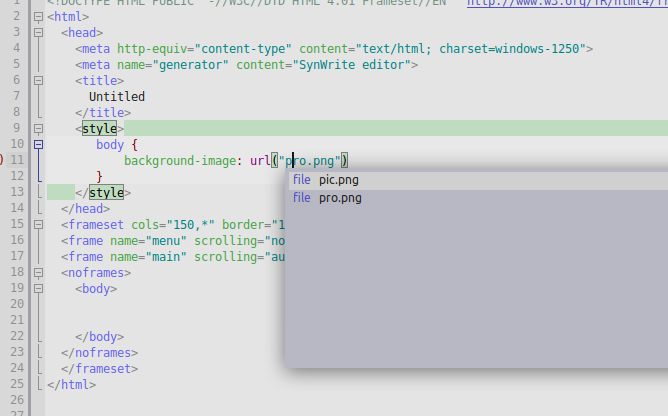
Task: Click the closing brace on line 12
Action: [x=100, y=177]
